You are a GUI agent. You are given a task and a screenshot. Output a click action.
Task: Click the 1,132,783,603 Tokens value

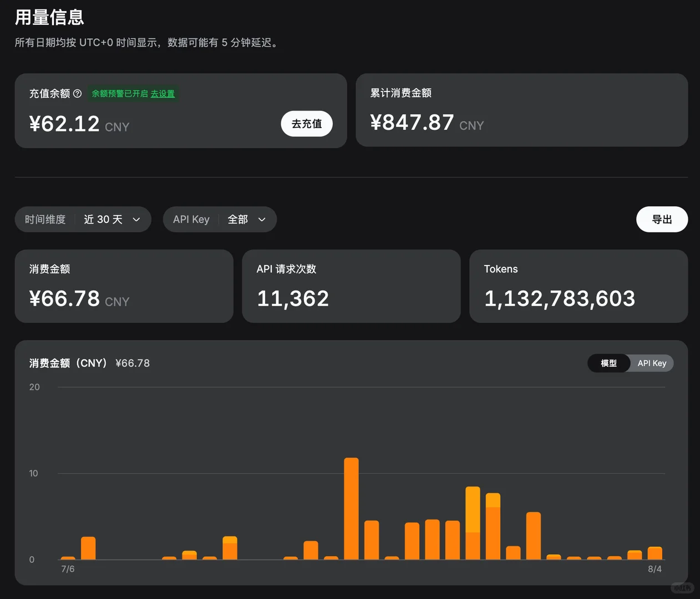click(560, 299)
